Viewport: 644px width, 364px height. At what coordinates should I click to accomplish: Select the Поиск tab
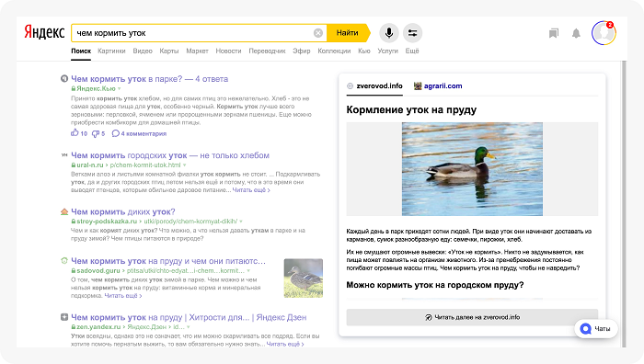pos(81,51)
